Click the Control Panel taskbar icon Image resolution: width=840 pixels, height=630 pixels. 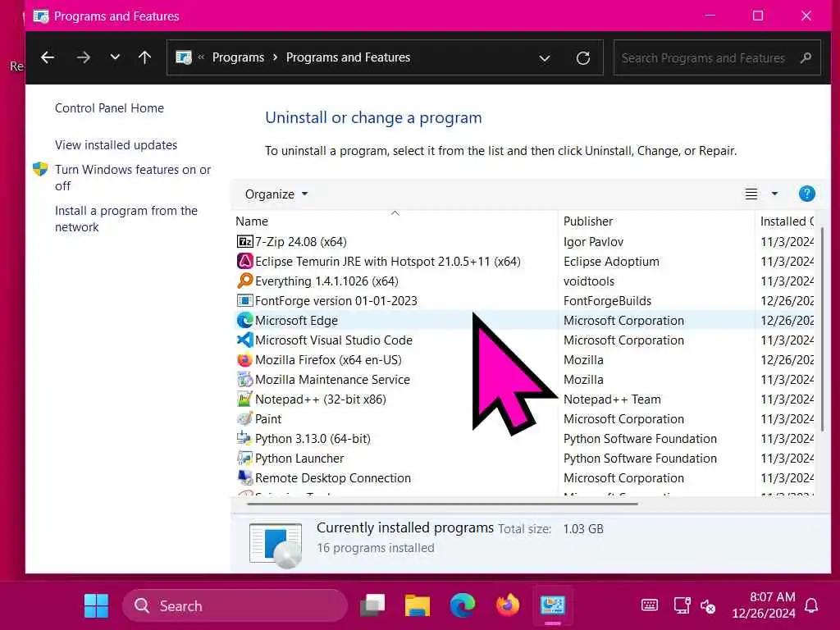point(552,606)
